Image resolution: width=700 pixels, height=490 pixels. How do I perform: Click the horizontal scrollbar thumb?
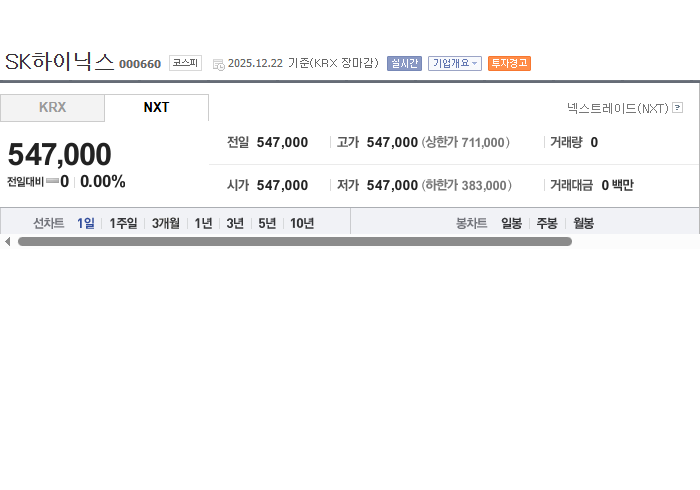tap(295, 241)
